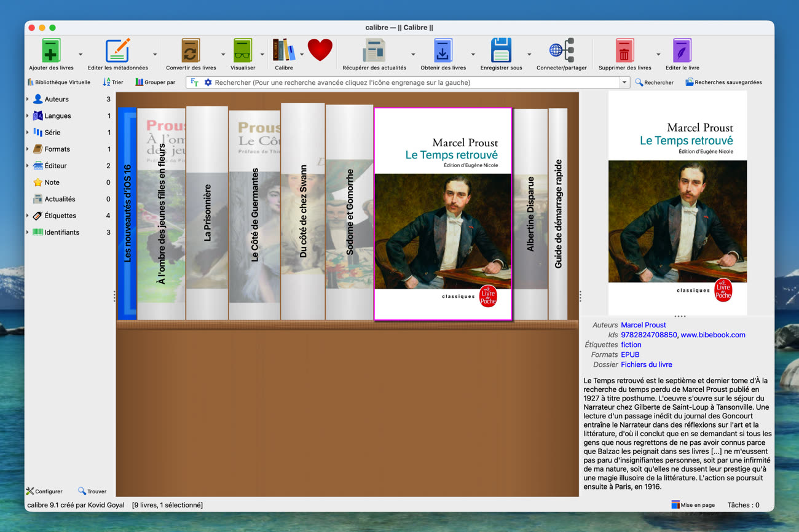Click Mise en page layout button

tap(693, 505)
